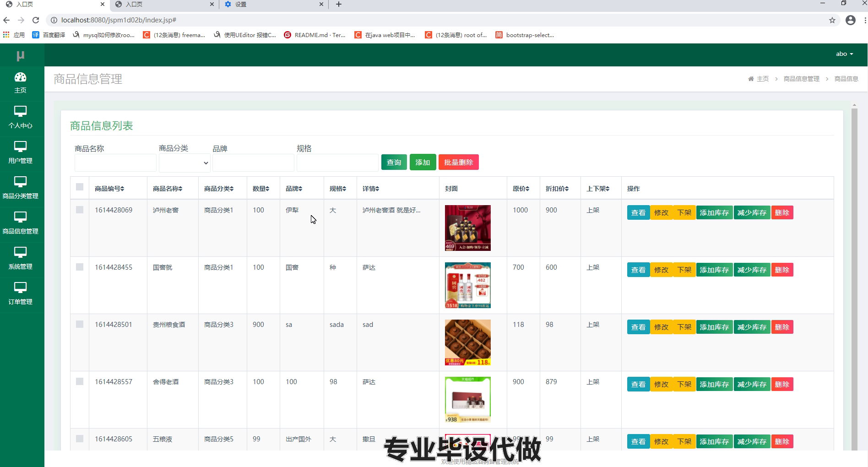868x467 pixels.
Task: Click the site info icon in address bar
Action: pyautogui.click(x=54, y=20)
